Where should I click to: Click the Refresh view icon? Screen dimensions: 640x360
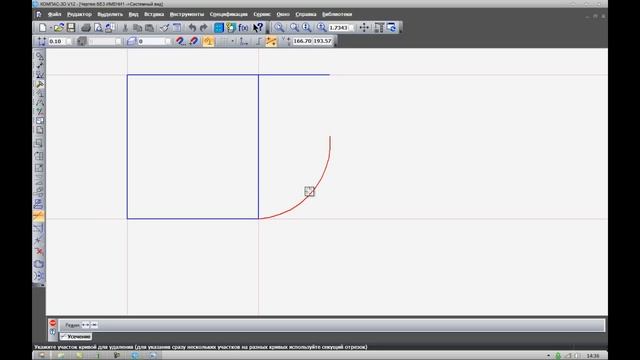pos(391,28)
